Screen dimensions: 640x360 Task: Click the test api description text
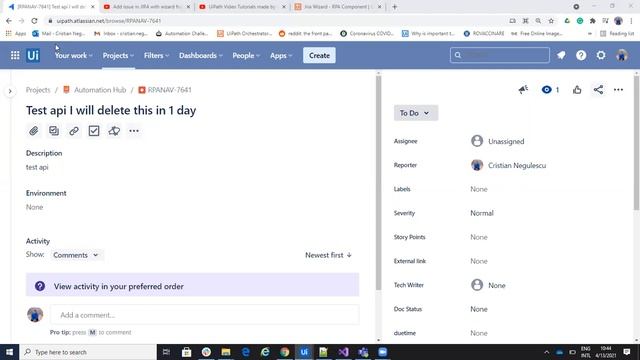37,167
